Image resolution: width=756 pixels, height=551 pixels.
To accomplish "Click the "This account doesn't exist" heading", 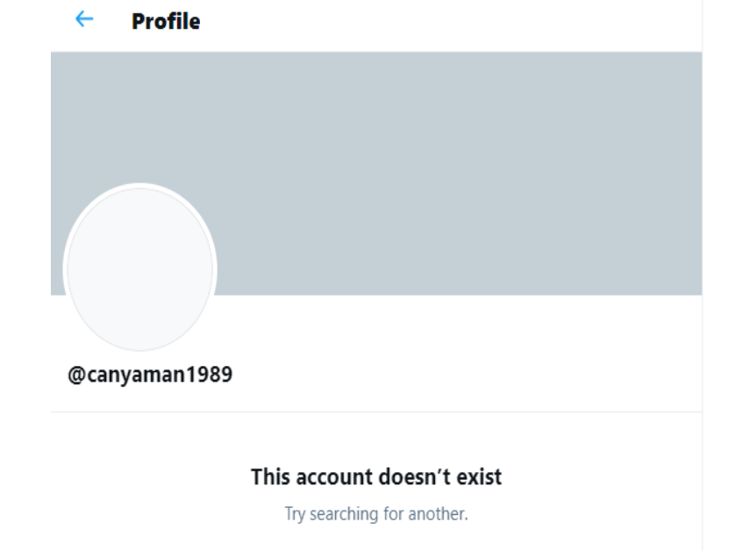I will click(376, 477).
